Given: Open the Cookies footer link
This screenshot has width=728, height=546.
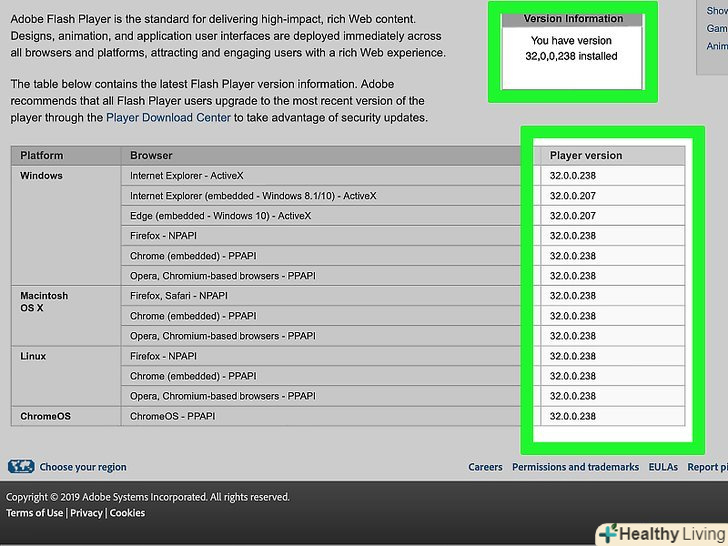Looking at the screenshot, I should point(127,513).
